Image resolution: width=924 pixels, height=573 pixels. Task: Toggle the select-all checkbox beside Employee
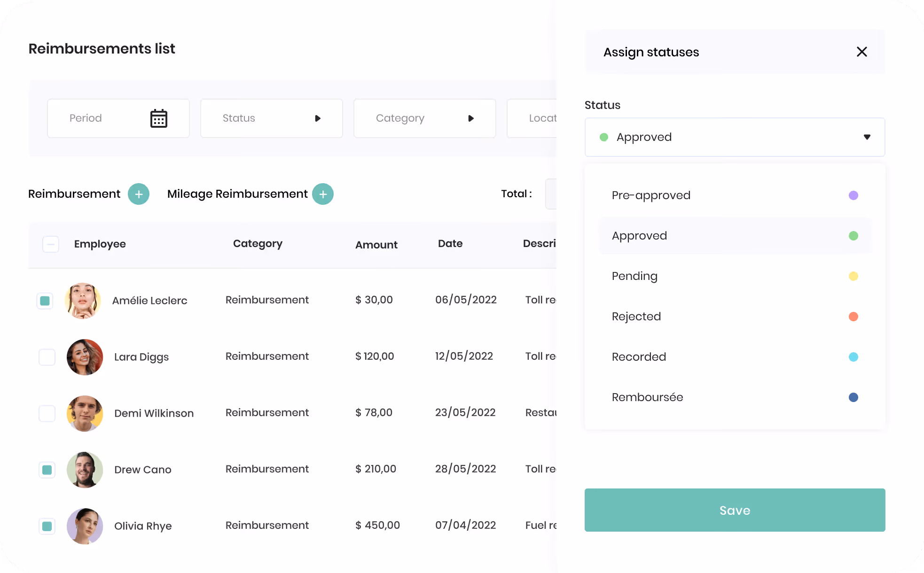click(51, 244)
